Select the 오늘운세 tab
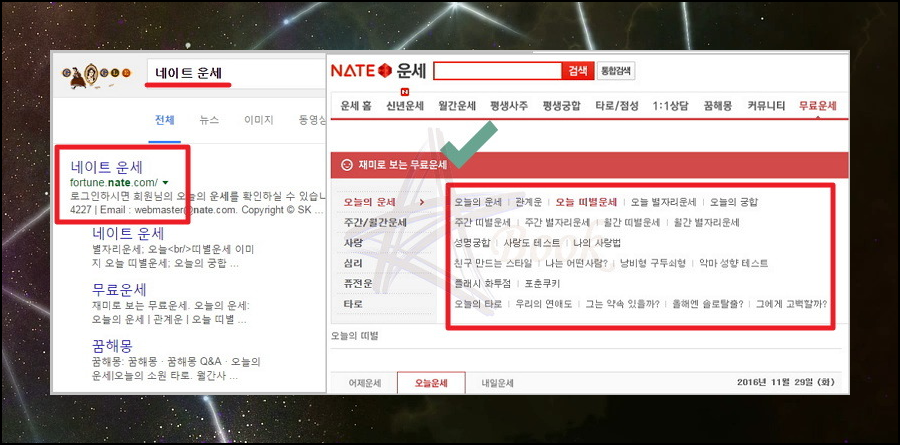This screenshot has width=900, height=445. tap(431, 384)
